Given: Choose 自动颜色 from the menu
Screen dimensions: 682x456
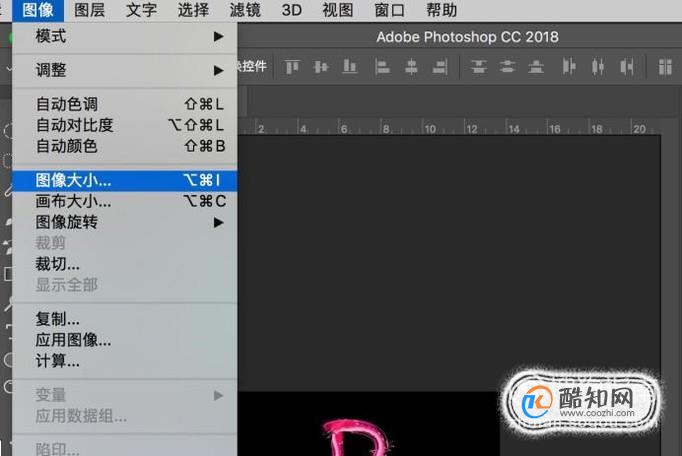Looking at the screenshot, I should pyautogui.click(x=124, y=146).
